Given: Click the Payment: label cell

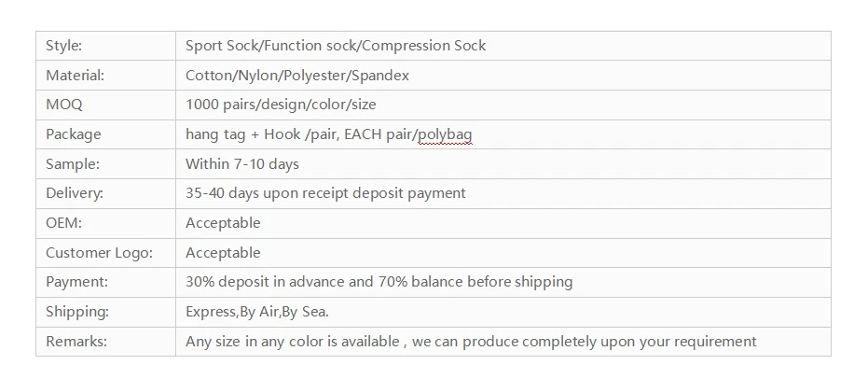Looking at the screenshot, I should click(x=105, y=282).
